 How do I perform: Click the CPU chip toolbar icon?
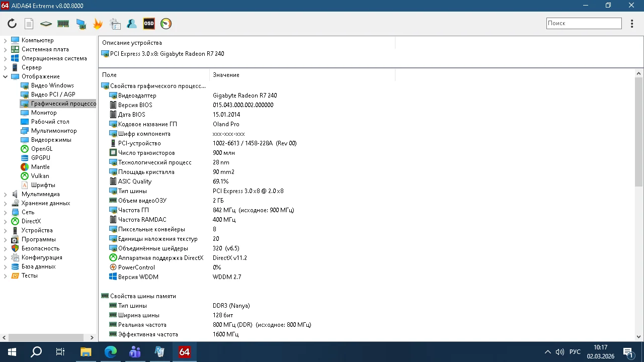coord(46,24)
